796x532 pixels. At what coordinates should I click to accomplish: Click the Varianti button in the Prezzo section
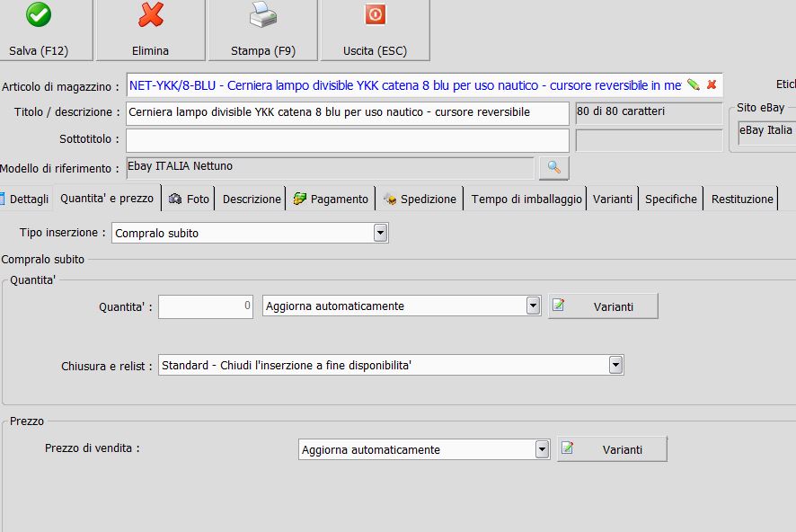(x=612, y=449)
